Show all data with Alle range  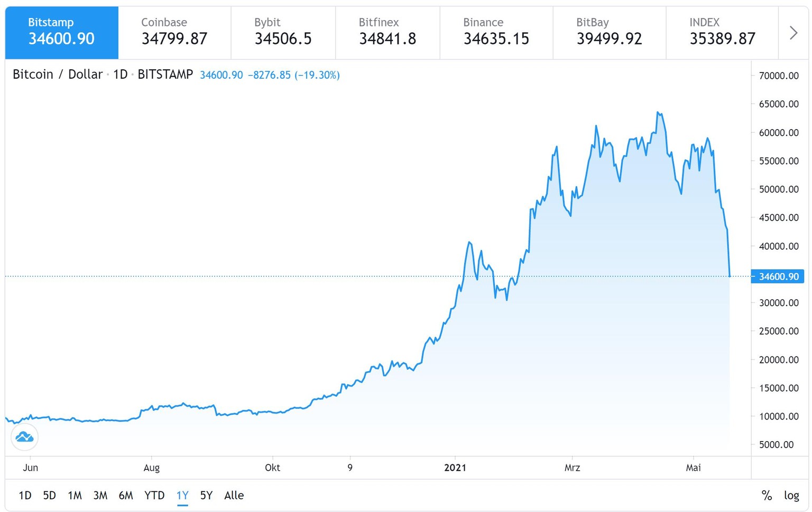click(x=234, y=496)
